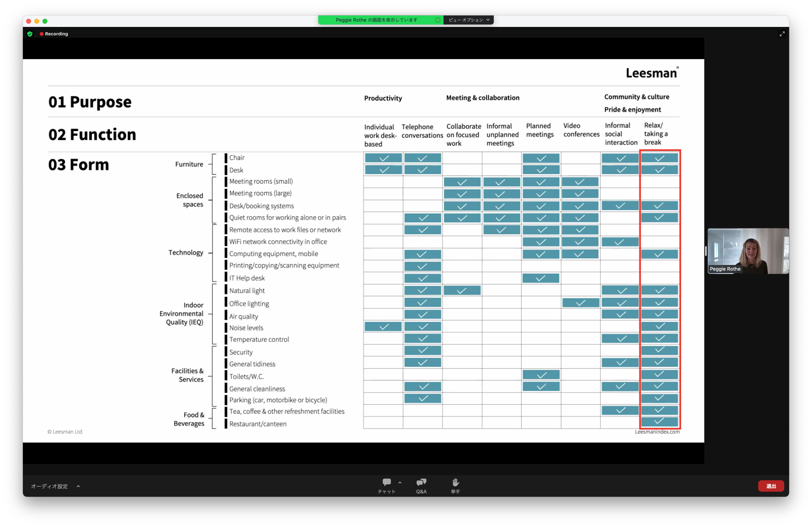
Task: Open the chat panel icon
Action: click(387, 482)
